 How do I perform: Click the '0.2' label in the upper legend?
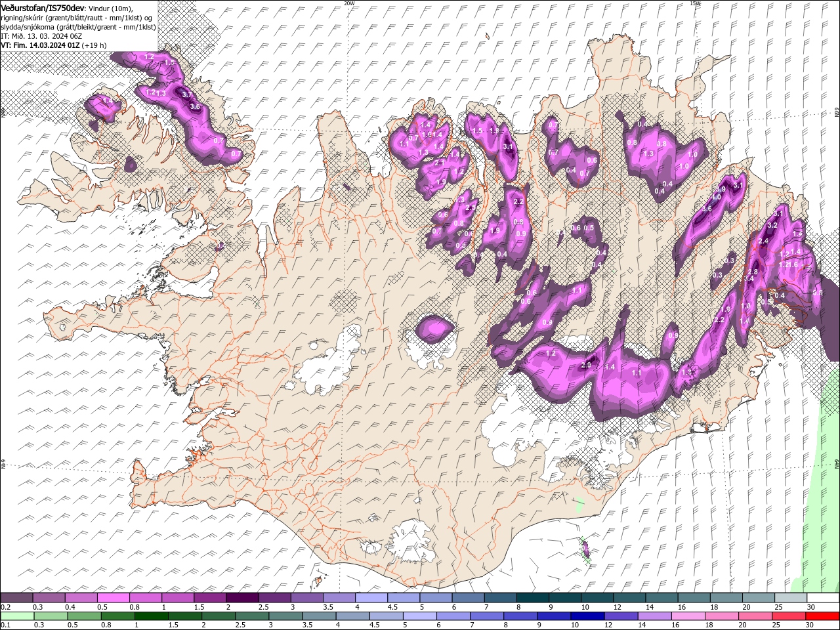(5, 607)
